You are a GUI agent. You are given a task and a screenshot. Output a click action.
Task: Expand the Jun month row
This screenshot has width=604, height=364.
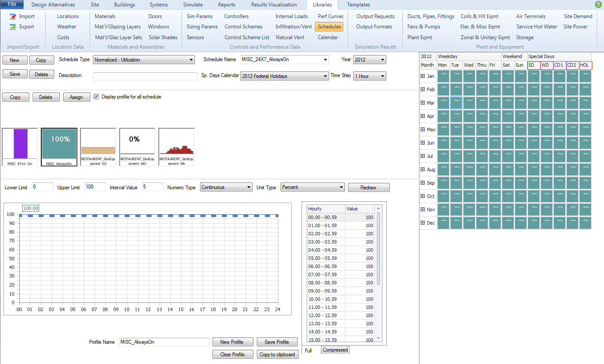[x=422, y=143]
